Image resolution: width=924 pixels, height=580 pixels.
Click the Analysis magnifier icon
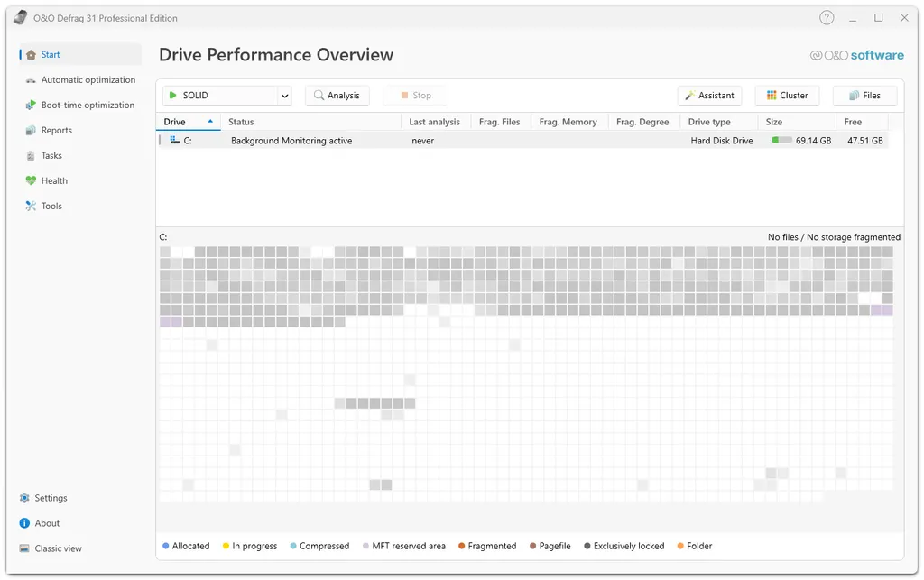tap(319, 96)
